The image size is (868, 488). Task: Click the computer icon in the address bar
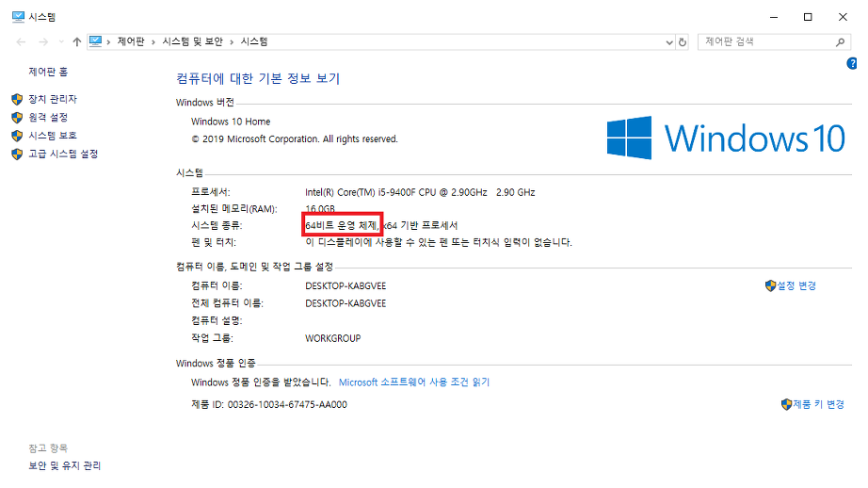click(x=96, y=41)
